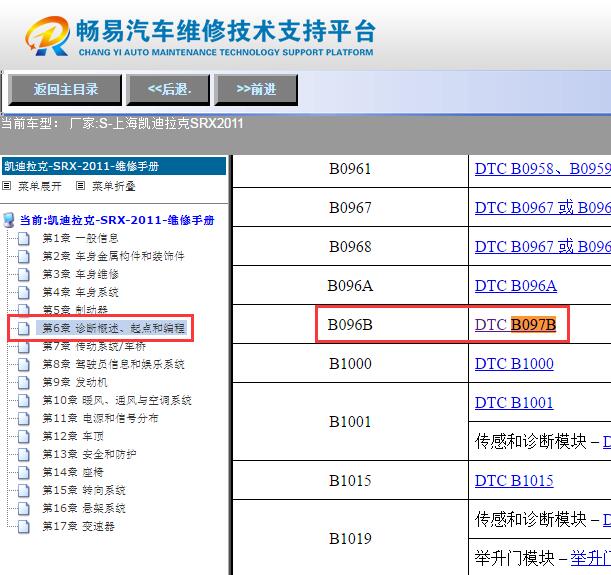Collapse the menu via 菜单折叠 text

[x=113, y=186]
